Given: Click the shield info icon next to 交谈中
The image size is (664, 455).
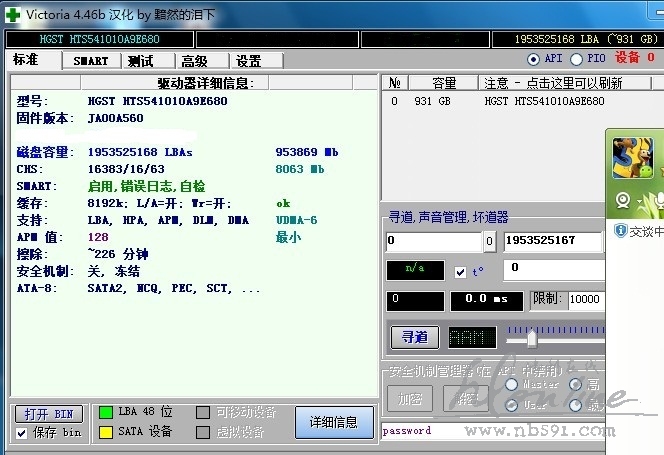Looking at the screenshot, I should 621,231.
